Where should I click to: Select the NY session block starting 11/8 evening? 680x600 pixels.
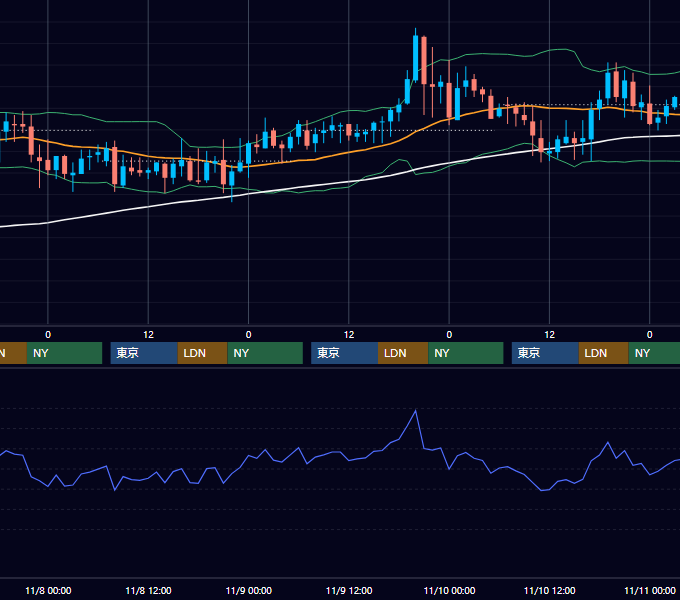pos(265,353)
